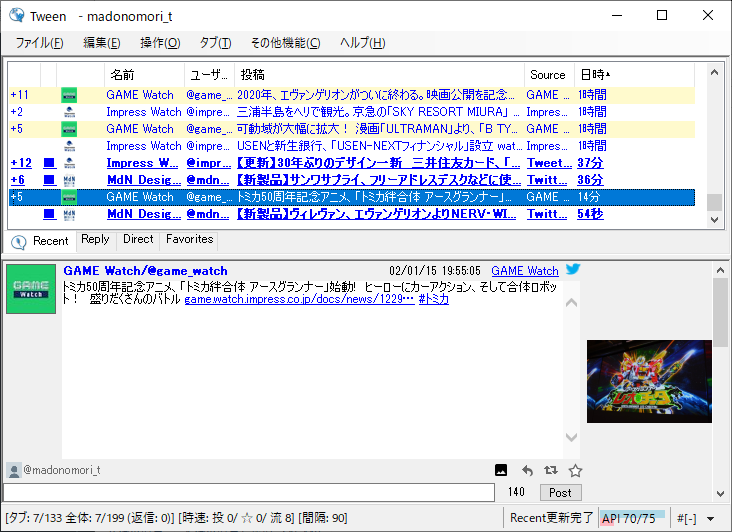Click the #[-] hashtag status label
This screenshot has height=532, width=732.
(687, 518)
